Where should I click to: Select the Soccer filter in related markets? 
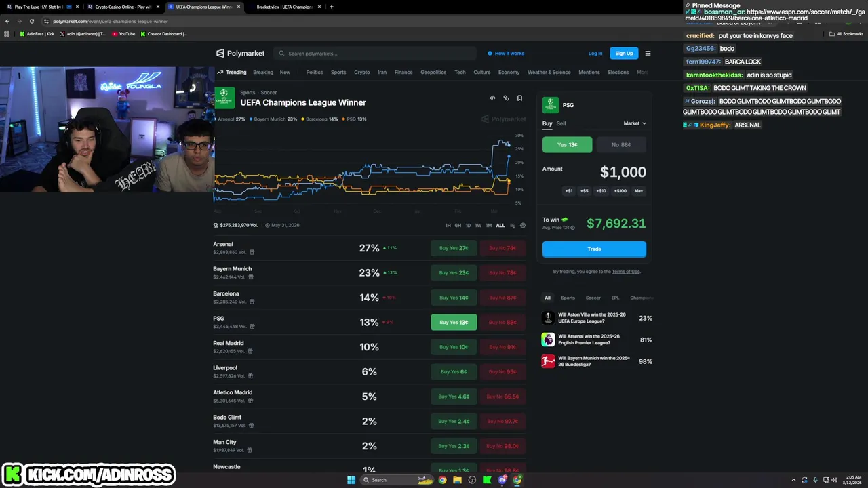click(x=593, y=298)
